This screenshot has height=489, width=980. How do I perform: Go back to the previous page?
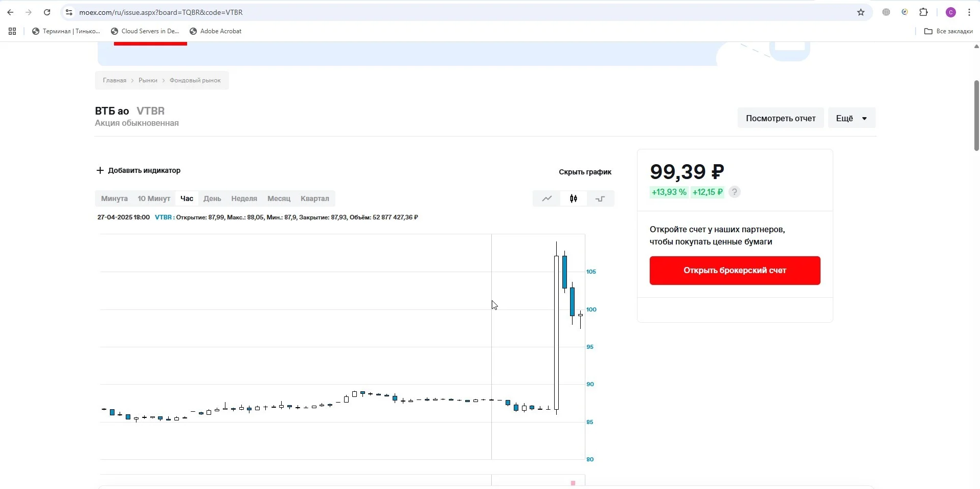10,12
